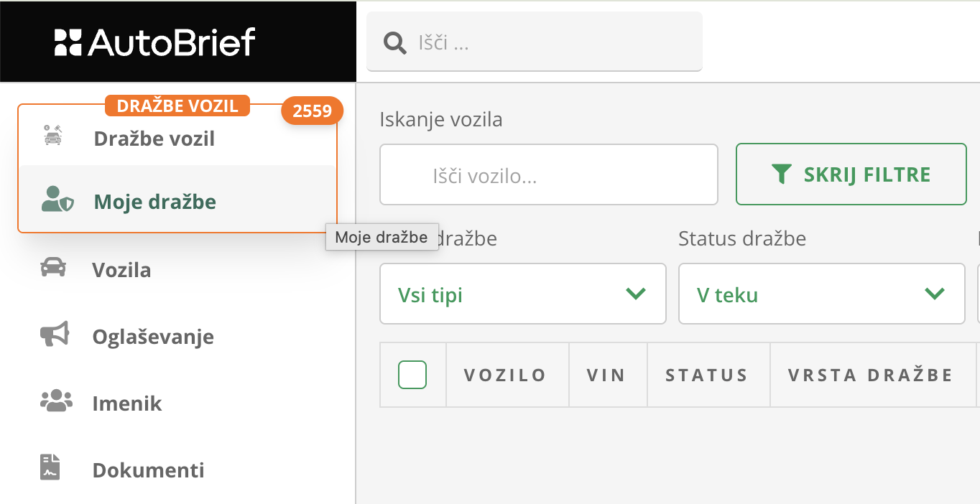Sort by the VIN column header

point(606,375)
